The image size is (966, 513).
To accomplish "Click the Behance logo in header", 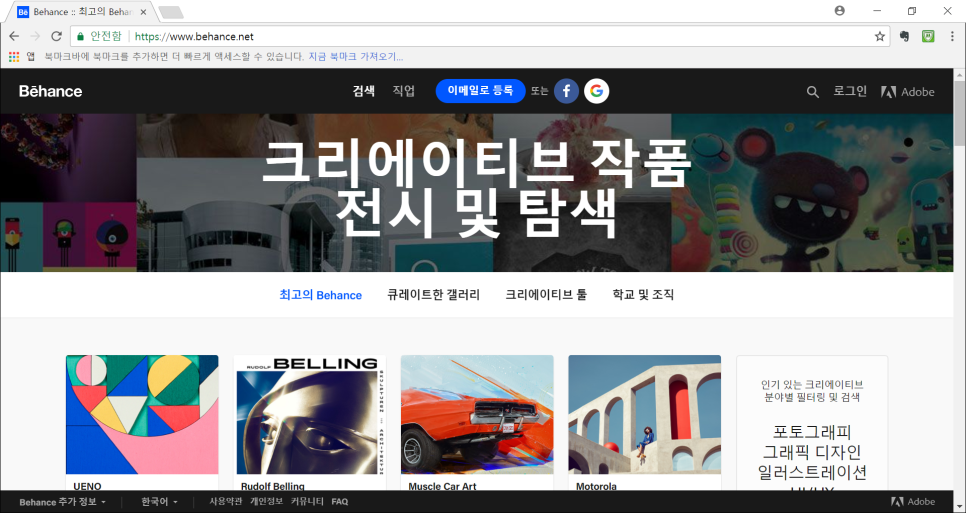I will point(51,92).
